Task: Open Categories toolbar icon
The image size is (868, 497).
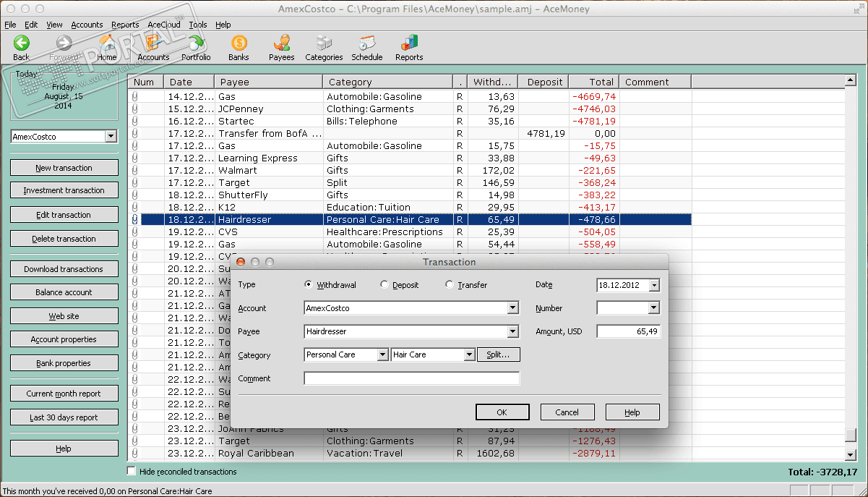Action: click(324, 48)
